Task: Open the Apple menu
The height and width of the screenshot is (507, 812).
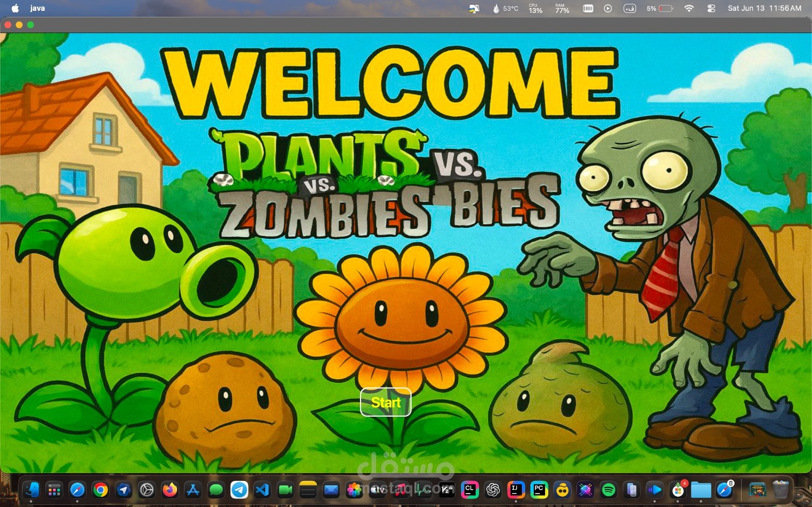Action: (15, 8)
